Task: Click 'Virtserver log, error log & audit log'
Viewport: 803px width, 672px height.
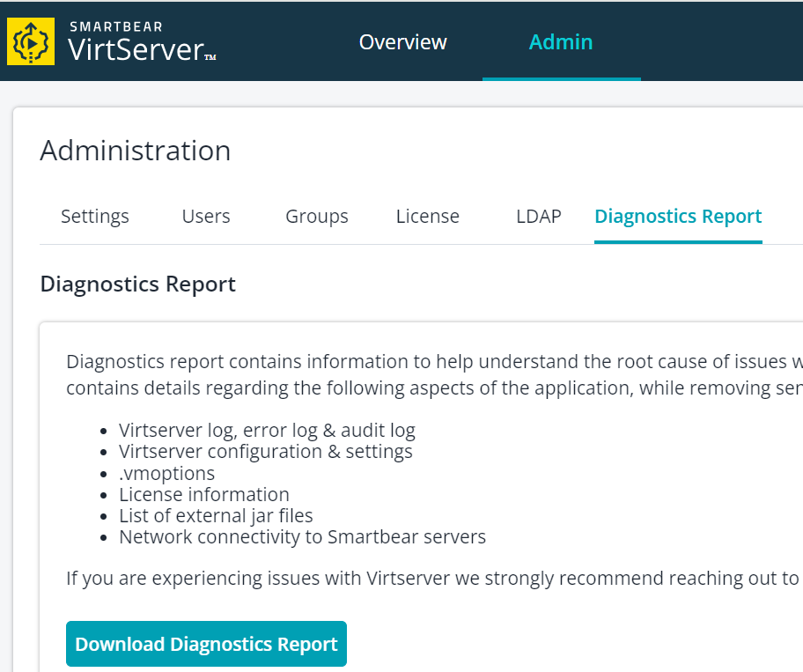Action: (x=267, y=431)
